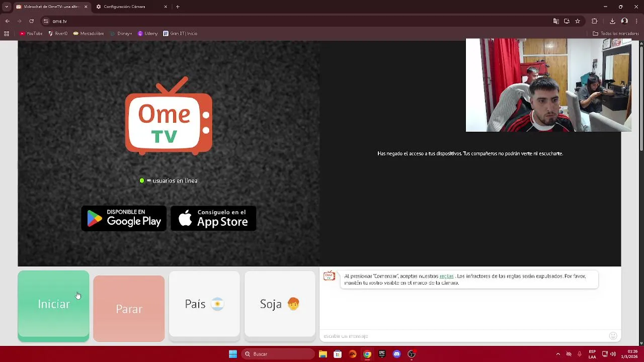The width and height of the screenshot is (644, 362).
Task: Focus the 'escribir un mensaje' chat field
Action: pyautogui.click(x=463, y=336)
